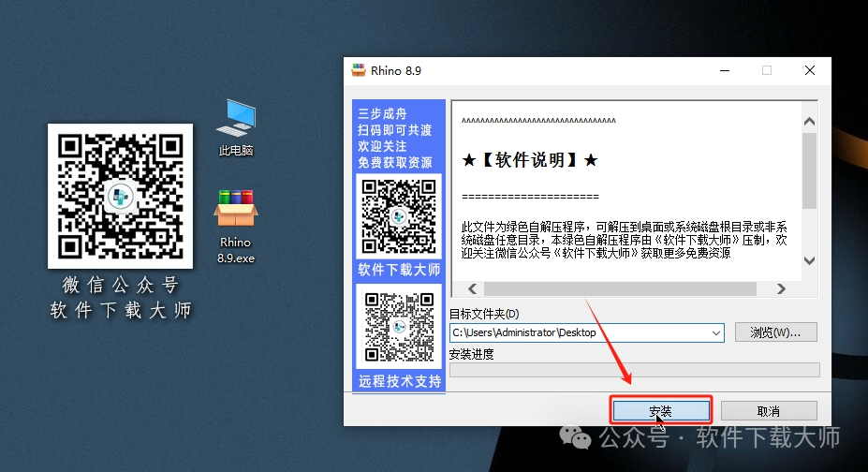Click the WinRAR icon in the Rhino 8.9 title bar
Viewport: 868px width, 472px height.
(359, 70)
